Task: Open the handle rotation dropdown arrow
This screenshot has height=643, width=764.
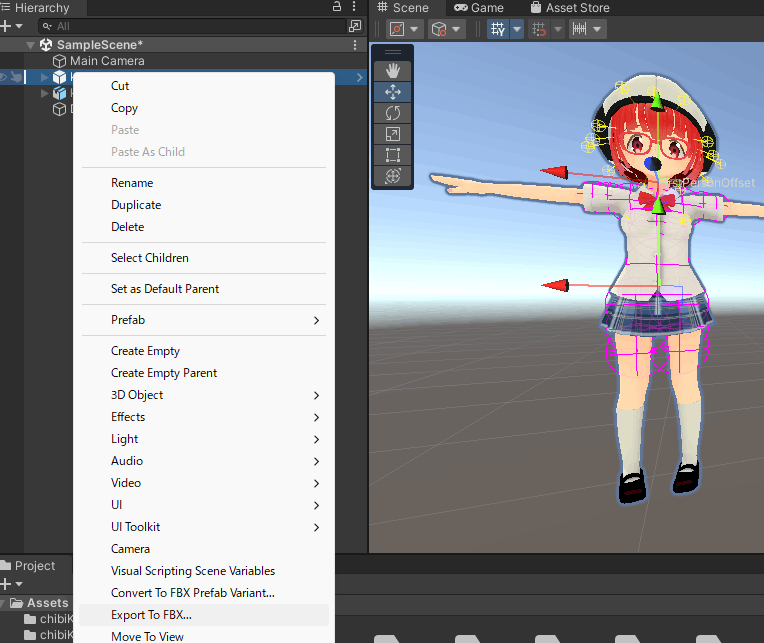Action: [456, 29]
